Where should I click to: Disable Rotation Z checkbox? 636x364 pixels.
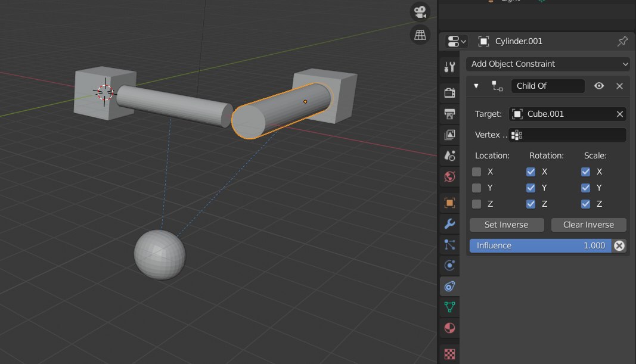point(530,204)
